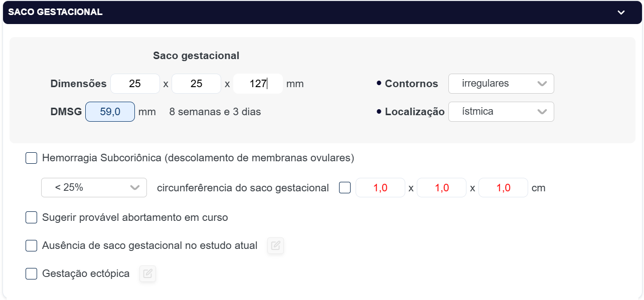This screenshot has width=644, height=300.
Task: Click the Saco Gestacional header bar
Action: click(301, 13)
